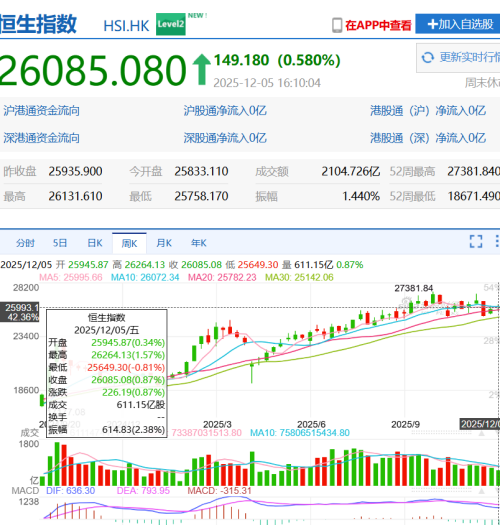Click the 在APP中查看 link
The image size is (500, 525).
pos(378,25)
